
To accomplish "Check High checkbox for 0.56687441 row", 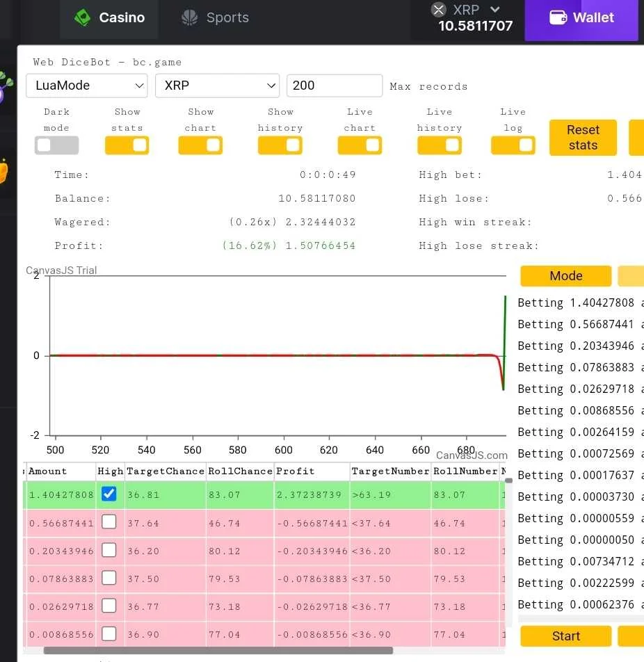I will click(x=109, y=522).
